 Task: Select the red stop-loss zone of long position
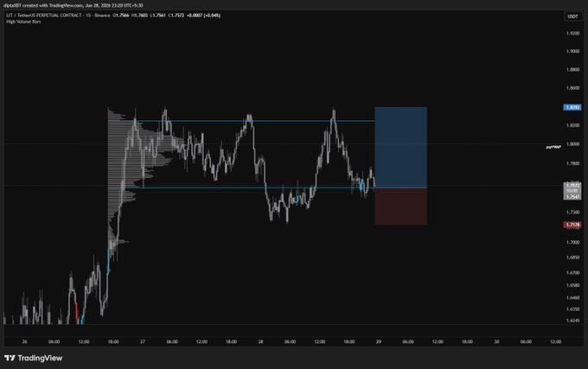pos(400,207)
